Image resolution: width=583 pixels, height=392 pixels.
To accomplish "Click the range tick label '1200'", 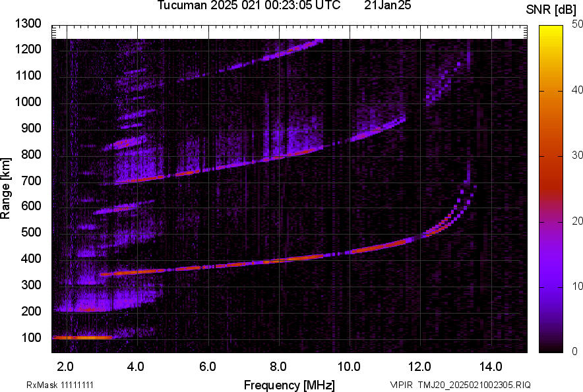I will point(28,49).
